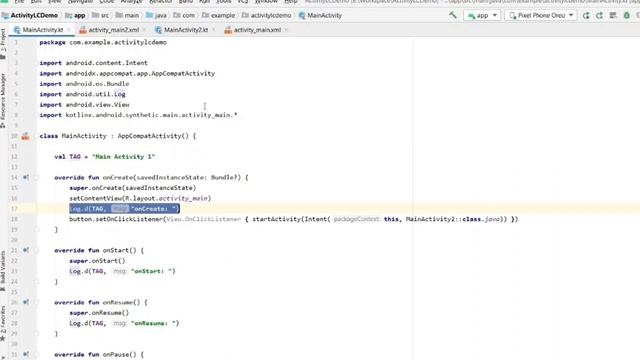640x360 pixels.
Task: Click the kotlinx synthetic import line
Action: pyautogui.click(x=138, y=115)
